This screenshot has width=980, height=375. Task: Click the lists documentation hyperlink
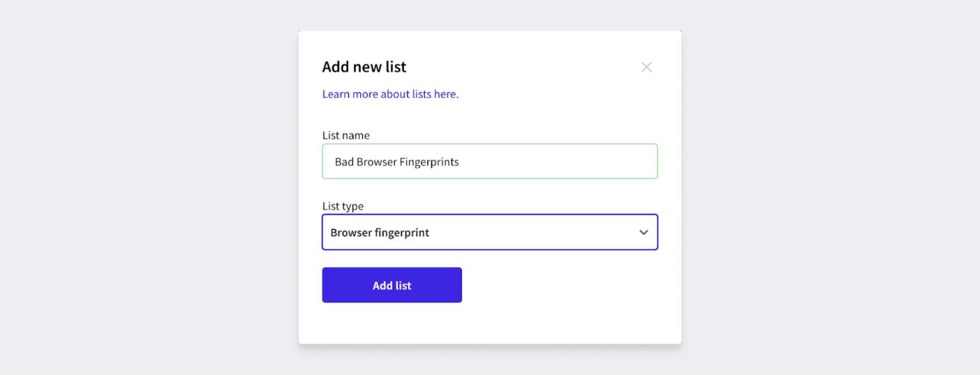[390, 94]
